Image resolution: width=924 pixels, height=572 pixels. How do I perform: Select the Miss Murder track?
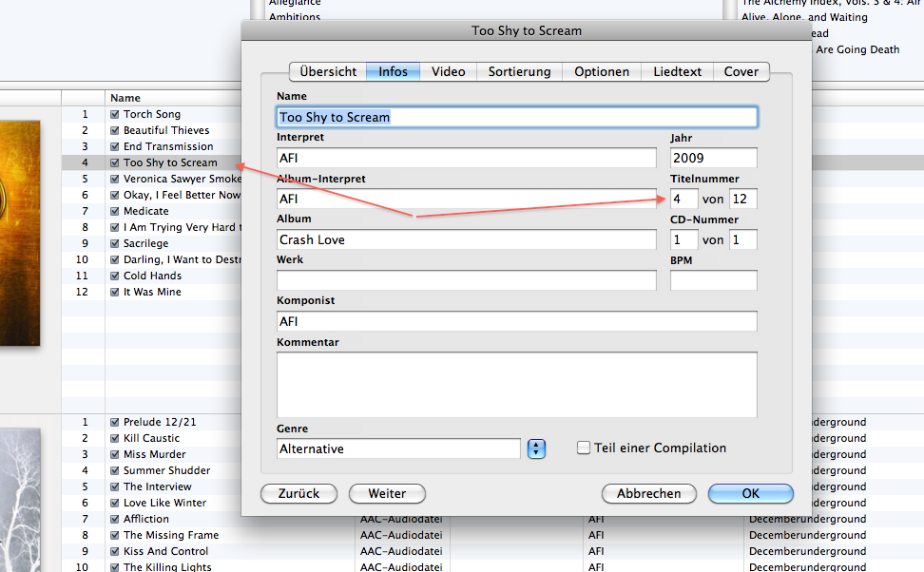(154, 454)
